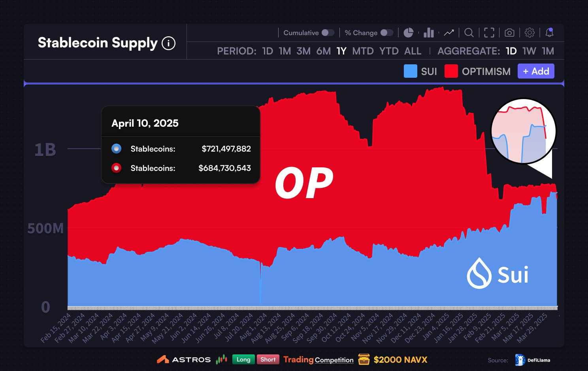Click the red OPTIMISM legend swatch

tap(451, 71)
